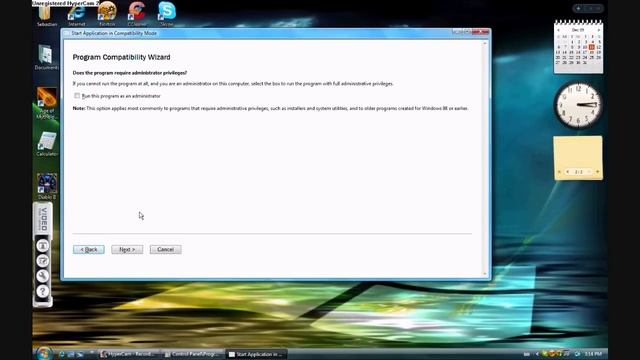
Task: Launch CCleaner from the desktop
Action: tap(137, 14)
